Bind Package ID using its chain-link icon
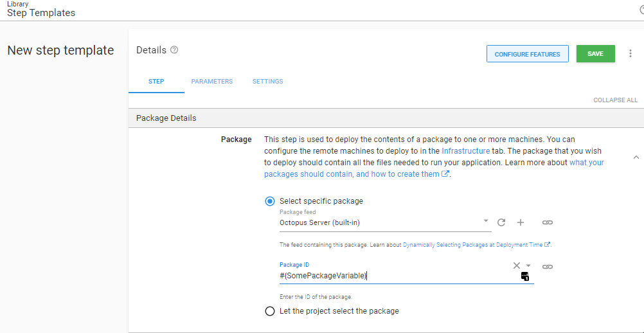This screenshot has height=333, width=644. [548, 267]
